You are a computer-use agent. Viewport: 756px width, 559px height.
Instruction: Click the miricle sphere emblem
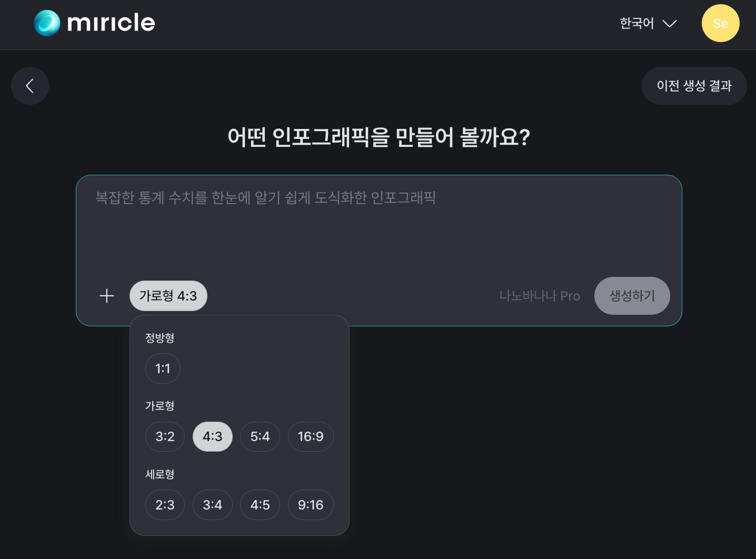point(47,23)
